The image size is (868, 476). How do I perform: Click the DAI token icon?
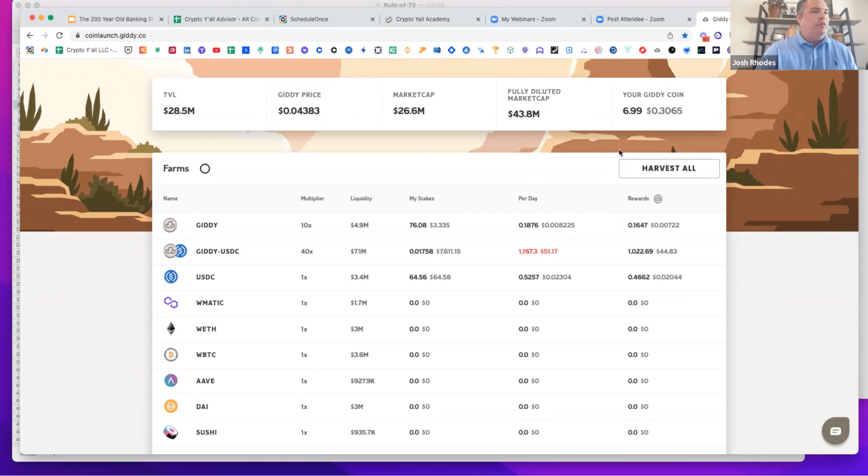coord(171,407)
